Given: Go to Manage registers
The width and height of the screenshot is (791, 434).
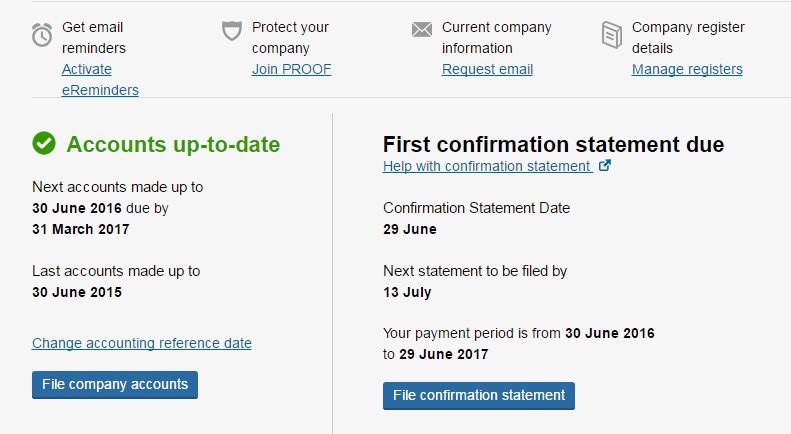Looking at the screenshot, I should (687, 69).
